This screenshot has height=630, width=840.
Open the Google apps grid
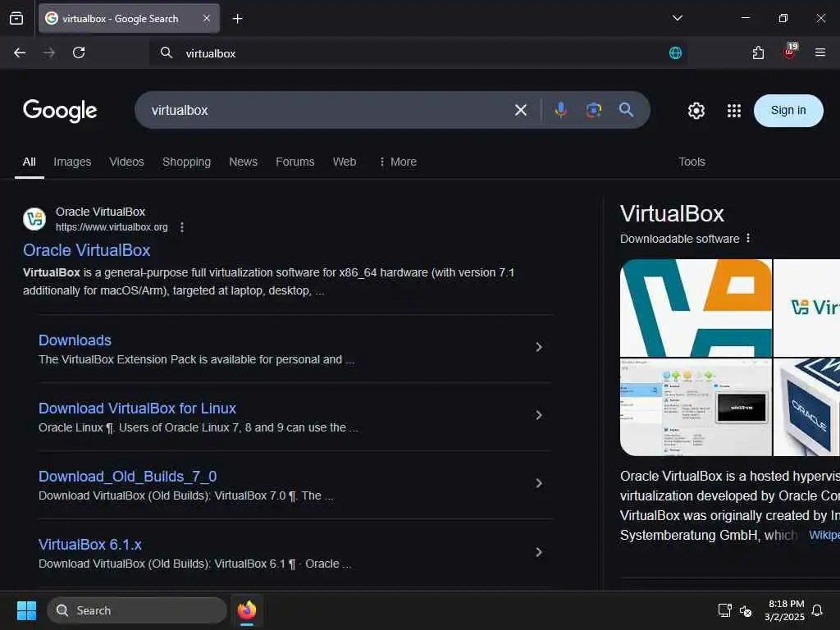click(x=734, y=111)
